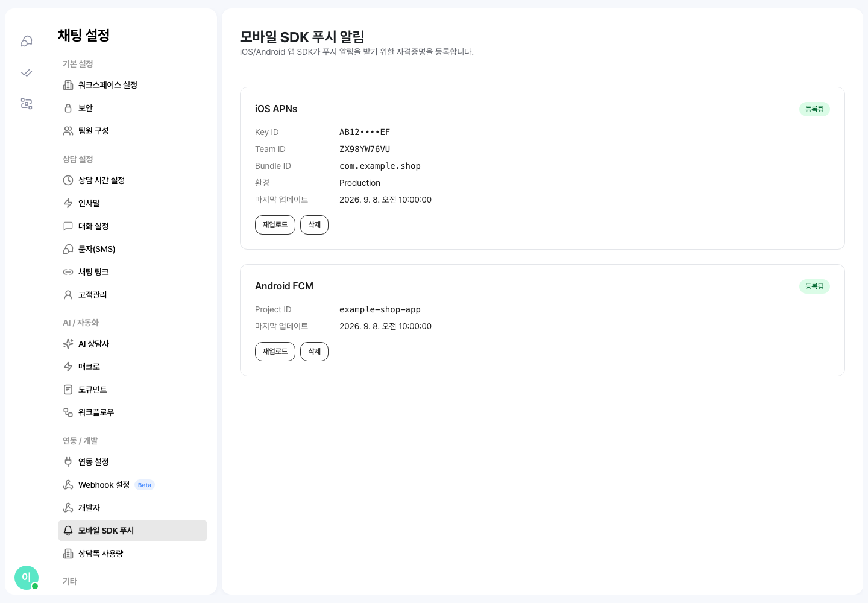
Task: Go to 보안 settings
Action: 133,108
